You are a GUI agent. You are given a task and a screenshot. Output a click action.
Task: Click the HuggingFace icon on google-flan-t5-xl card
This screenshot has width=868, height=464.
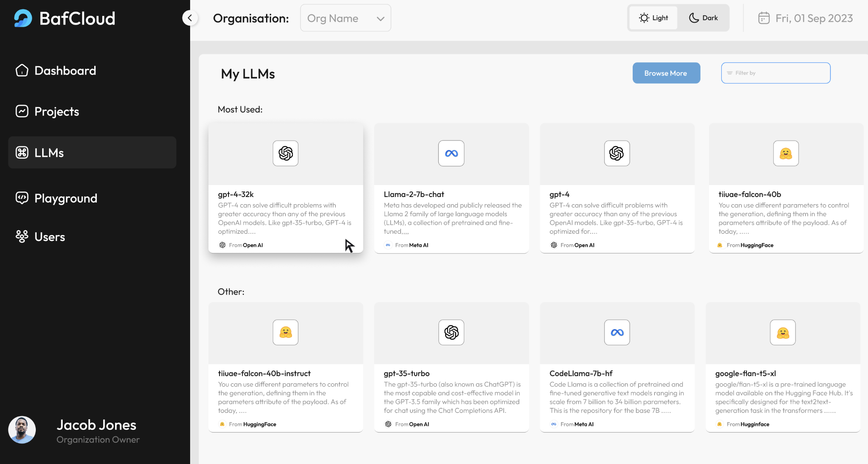tap(782, 332)
